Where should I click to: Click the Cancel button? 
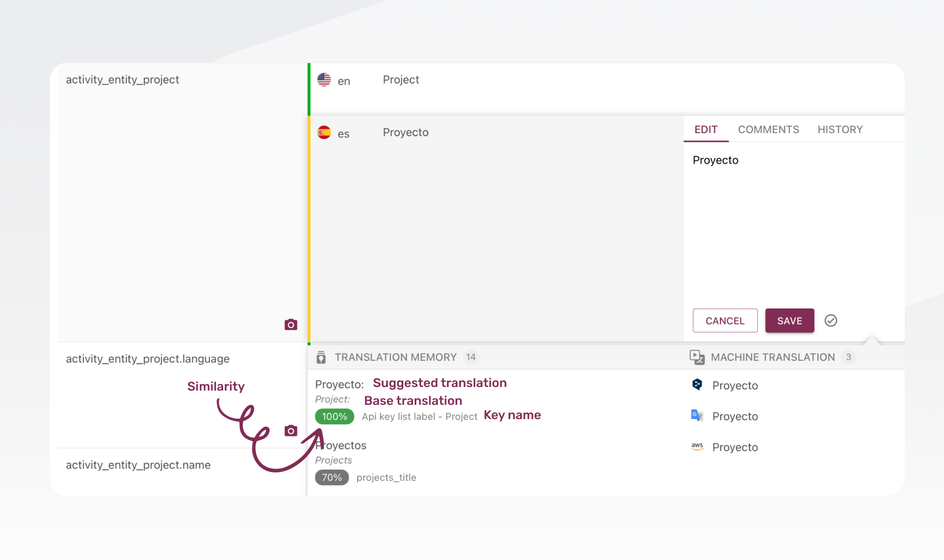pyautogui.click(x=725, y=321)
